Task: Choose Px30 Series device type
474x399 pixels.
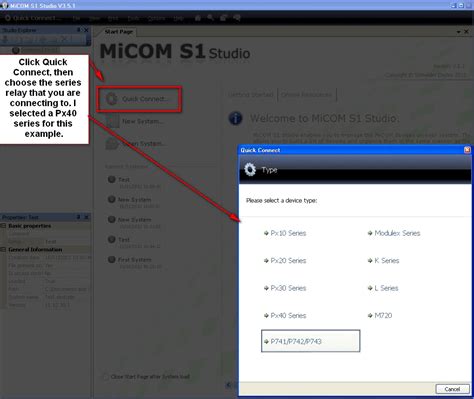Action: [285, 288]
